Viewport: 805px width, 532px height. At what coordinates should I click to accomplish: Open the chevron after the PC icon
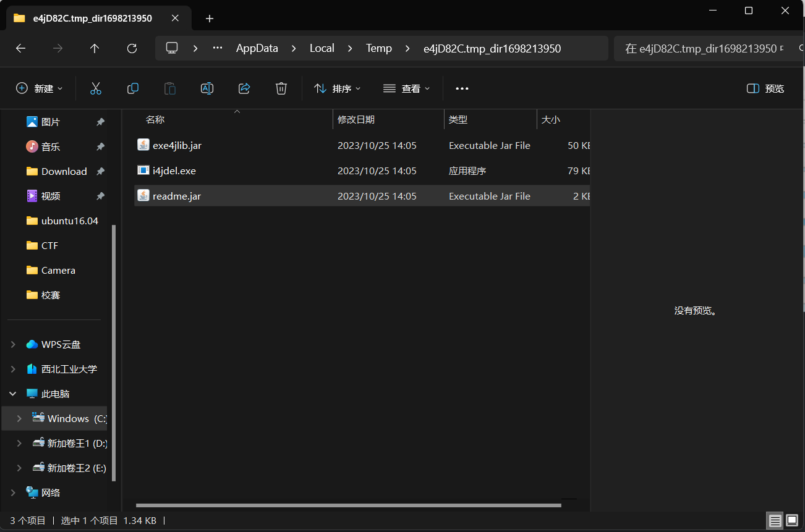[x=195, y=48]
